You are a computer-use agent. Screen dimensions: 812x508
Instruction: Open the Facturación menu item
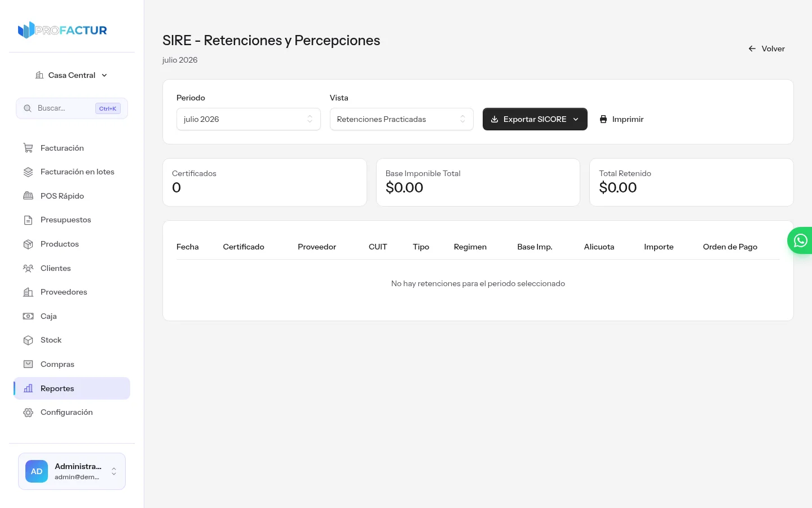[72, 148]
